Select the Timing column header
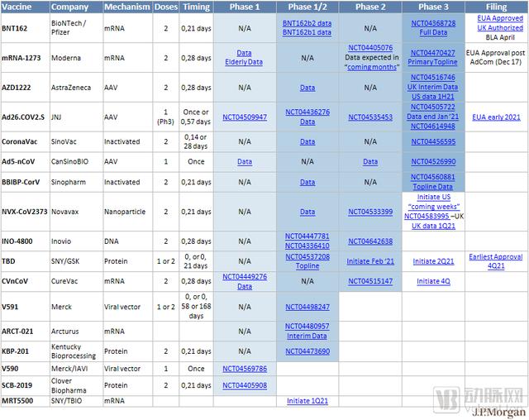The image size is (529, 420). 196,7
